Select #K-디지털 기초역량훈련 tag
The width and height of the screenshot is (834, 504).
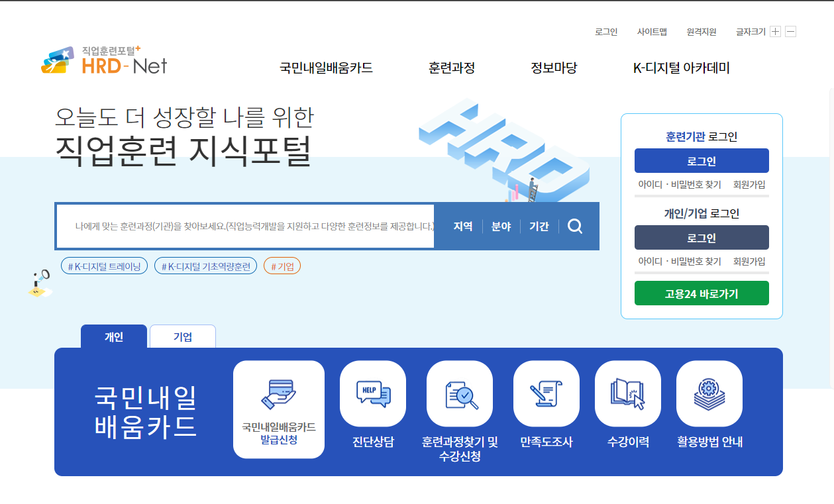pos(205,266)
